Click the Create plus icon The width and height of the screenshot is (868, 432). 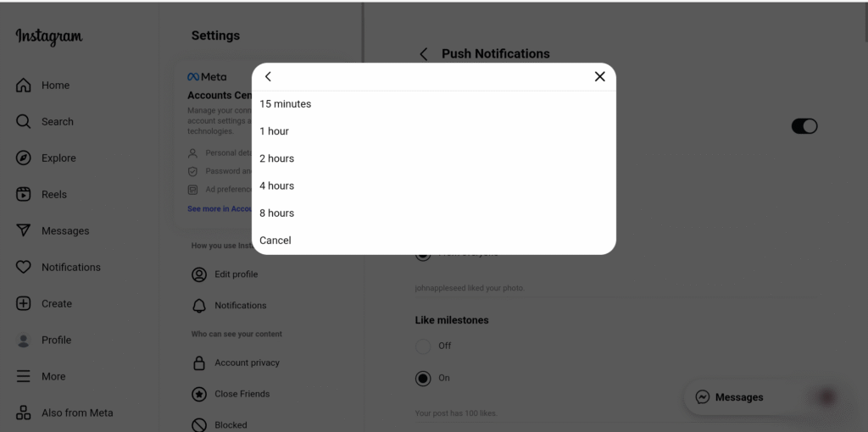tap(24, 304)
